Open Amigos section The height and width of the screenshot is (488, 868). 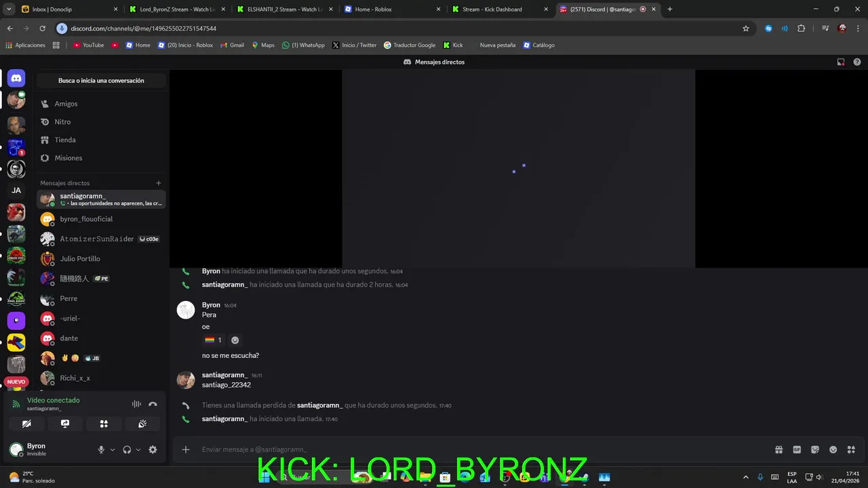pyautogui.click(x=101, y=104)
